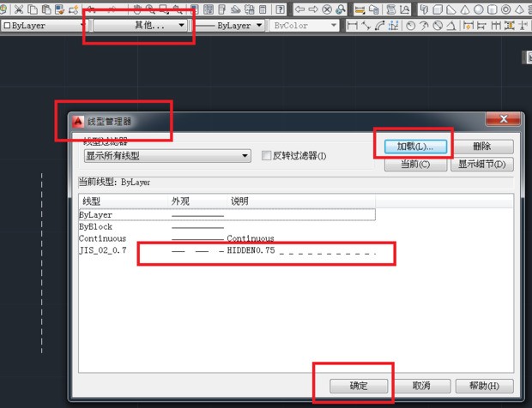Select the Arc Length dimension tool
This screenshot has height=408, width=532.
click(x=379, y=26)
